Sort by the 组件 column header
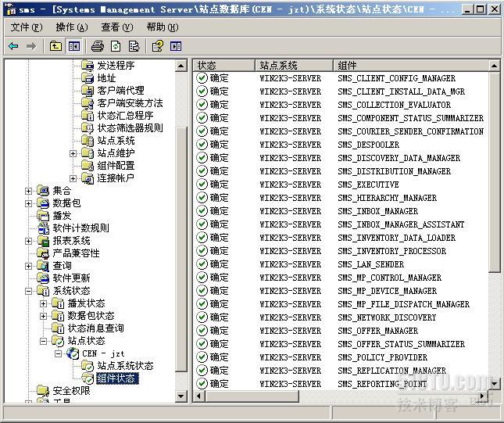Viewport: 504px width, 423px height. pyautogui.click(x=411, y=66)
